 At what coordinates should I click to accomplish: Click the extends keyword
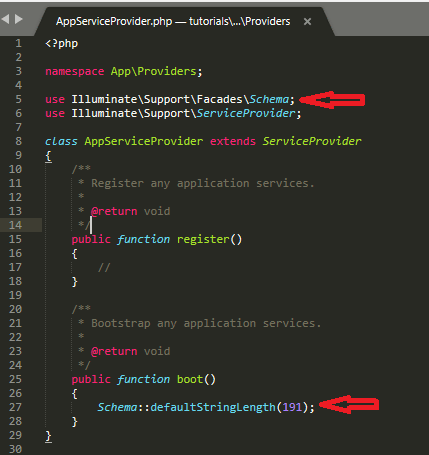[233, 141]
